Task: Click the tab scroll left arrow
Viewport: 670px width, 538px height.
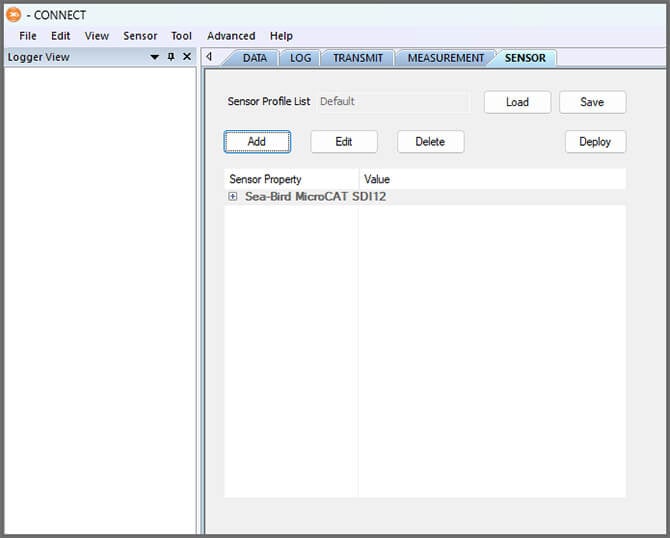Action: 209,56
